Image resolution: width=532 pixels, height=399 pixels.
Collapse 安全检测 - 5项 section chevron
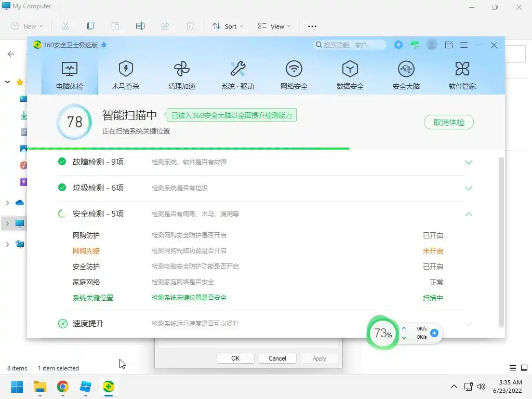coord(468,214)
